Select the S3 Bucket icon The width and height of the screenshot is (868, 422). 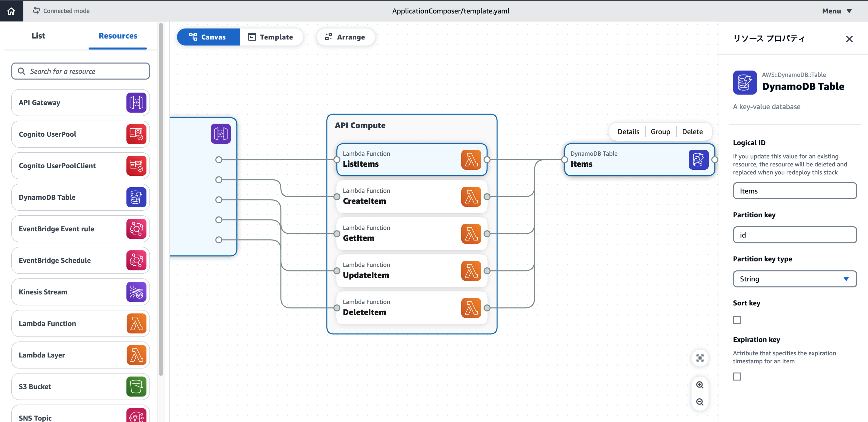coord(136,387)
